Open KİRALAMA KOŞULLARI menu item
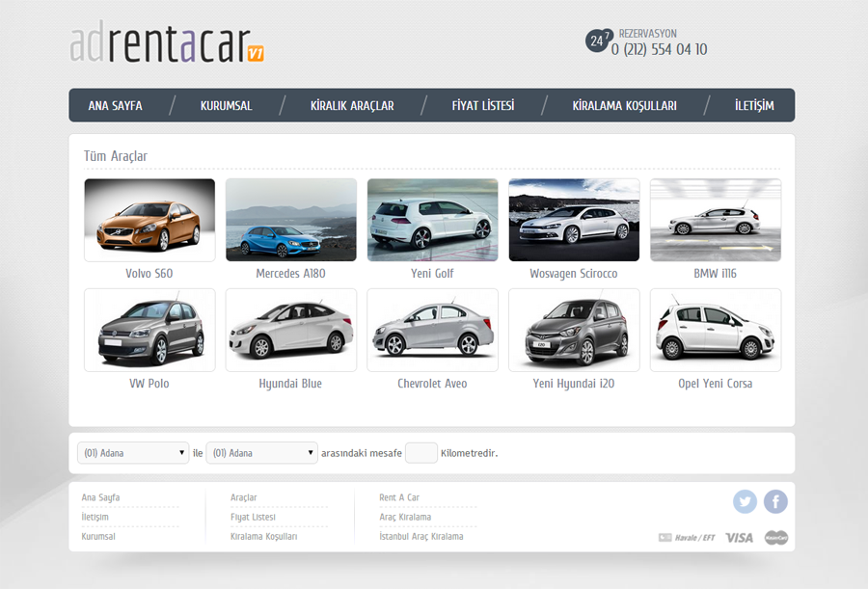 click(x=624, y=105)
